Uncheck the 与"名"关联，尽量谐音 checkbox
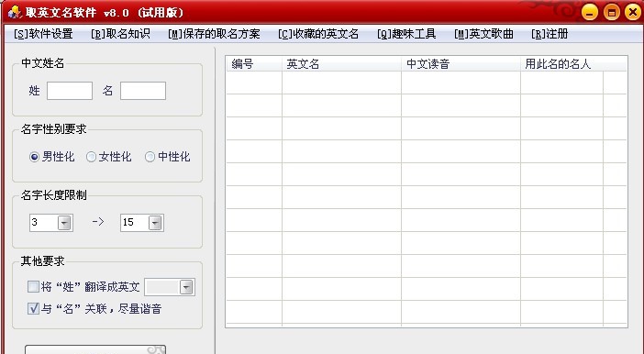 pyautogui.click(x=33, y=308)
